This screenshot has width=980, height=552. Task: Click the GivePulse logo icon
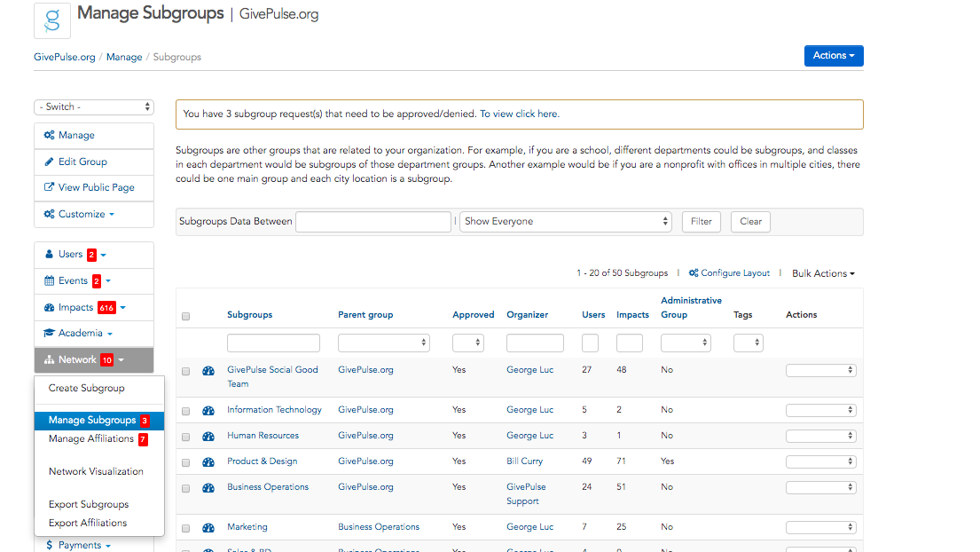tap(51, 20)
